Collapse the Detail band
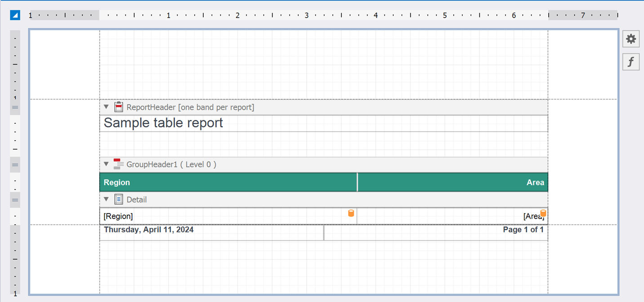This screenshot has width=644, height=302. tap(106, 199)
